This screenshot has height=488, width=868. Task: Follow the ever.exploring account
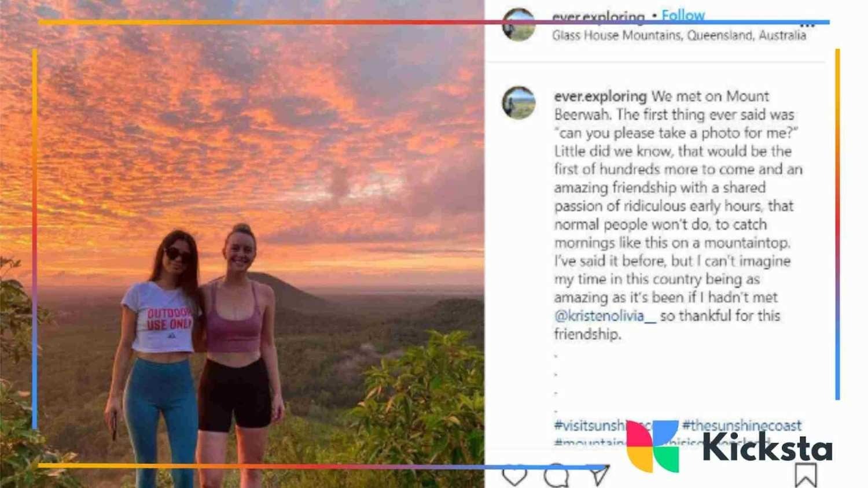[x=683, y=16]
